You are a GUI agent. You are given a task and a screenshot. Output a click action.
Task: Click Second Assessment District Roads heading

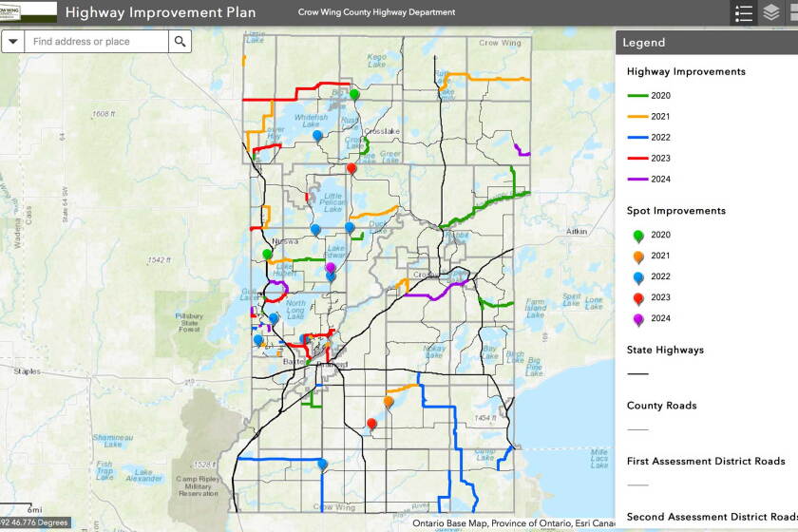click(712, 517)
